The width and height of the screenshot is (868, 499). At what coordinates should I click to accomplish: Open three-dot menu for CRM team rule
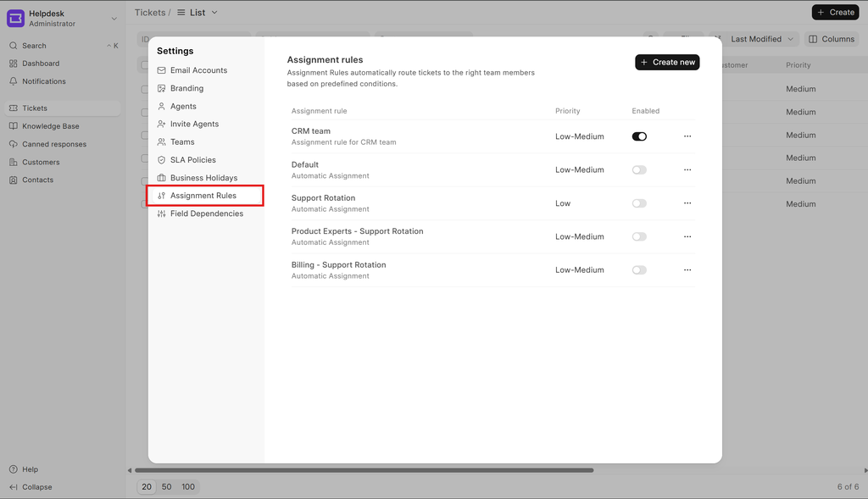(687, 136)
